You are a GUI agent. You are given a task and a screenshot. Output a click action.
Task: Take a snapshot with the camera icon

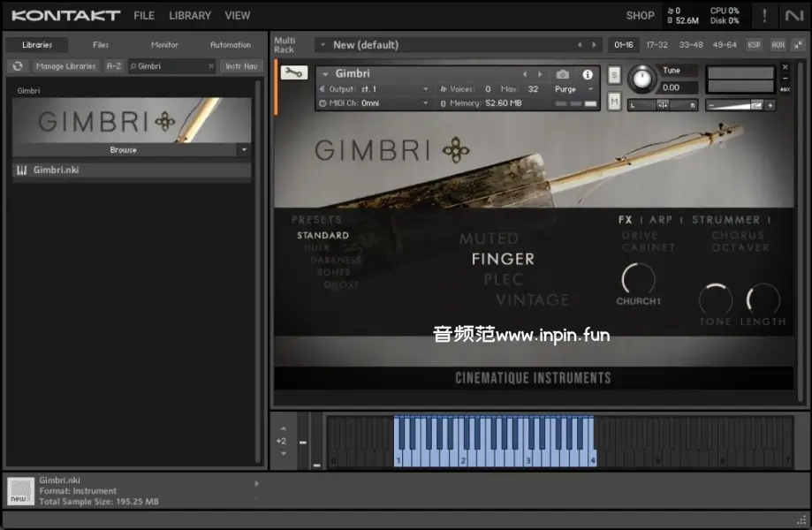[563, 74]
